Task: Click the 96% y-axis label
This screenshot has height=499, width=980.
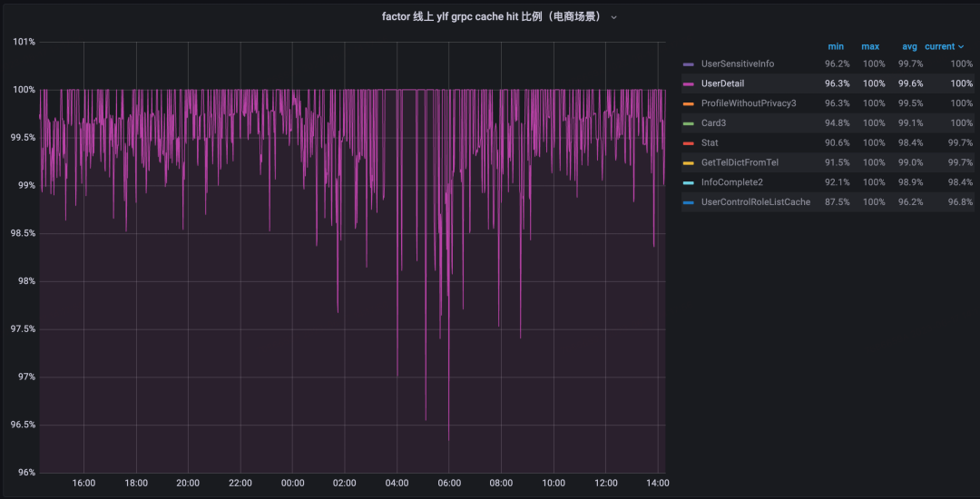Action: click(x=26, y=473)
